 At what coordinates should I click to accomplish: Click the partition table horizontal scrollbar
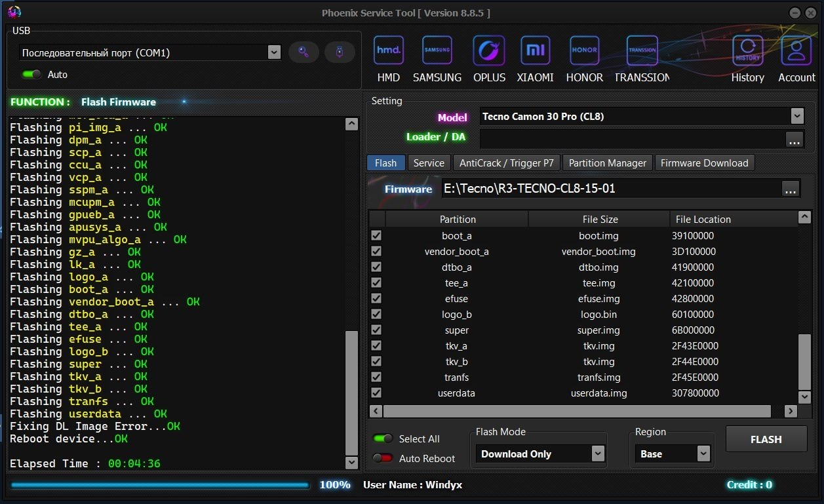(577, 411)
